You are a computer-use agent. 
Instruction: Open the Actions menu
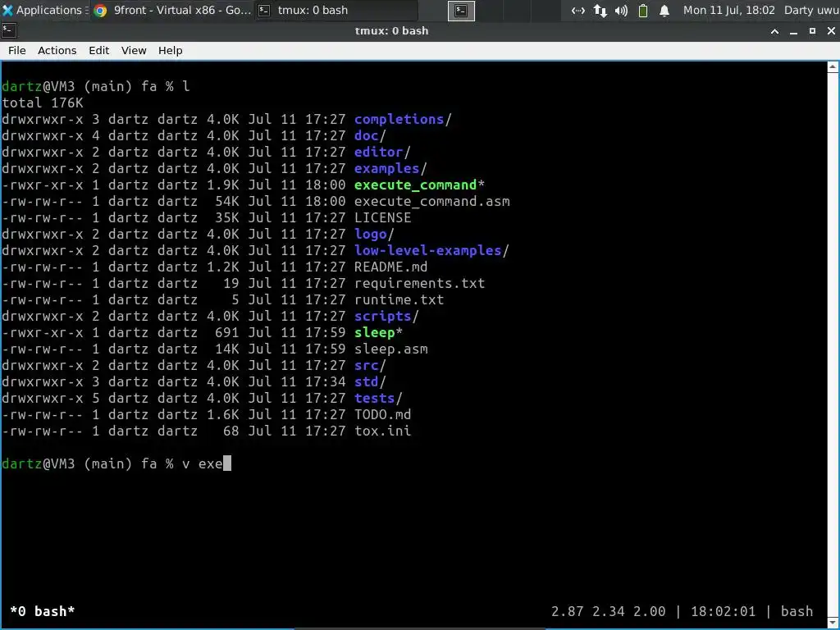(57, 50)
